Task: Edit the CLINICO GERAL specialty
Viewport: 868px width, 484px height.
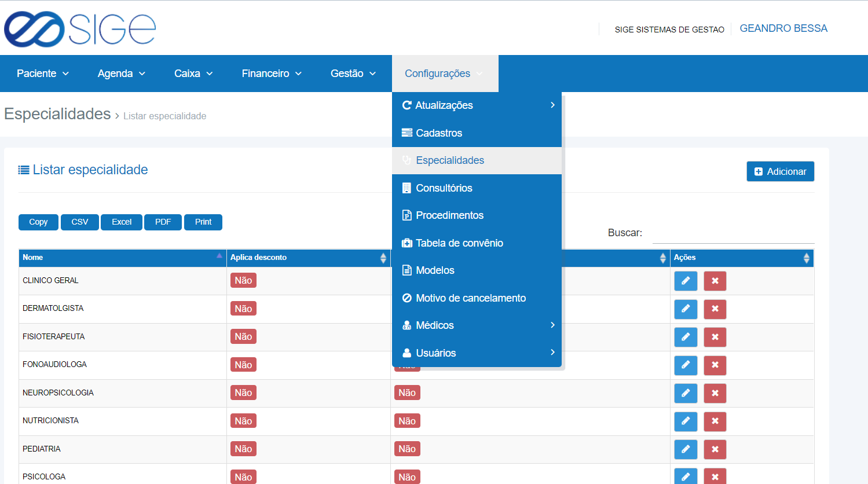Action: pyautogui.click(x=686, y=281)
